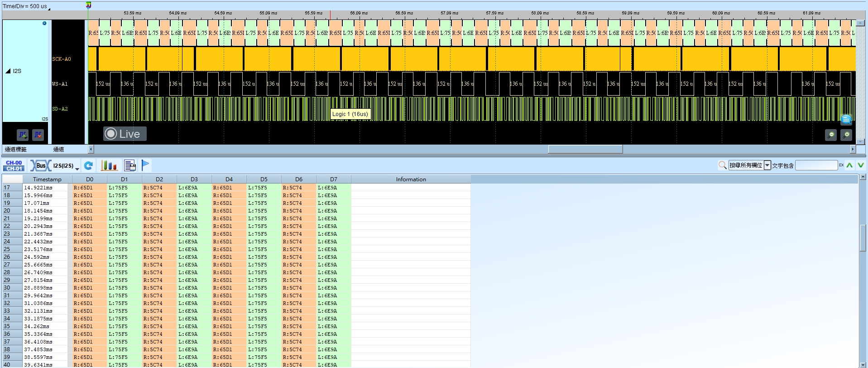Image resolution: width=868 pixels, height=368 pixels.
Task: Collapse the I2S bus group triangle
Action: click(x=8, y=71)
